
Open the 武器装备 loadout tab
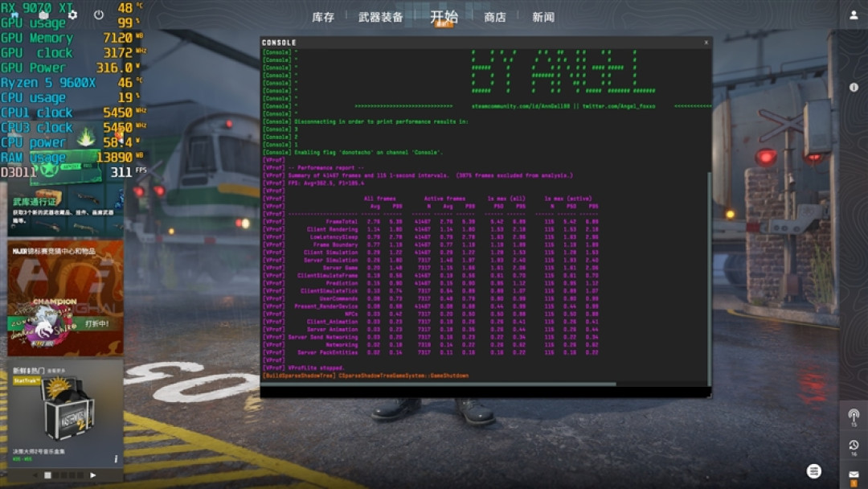coord(380,17)
